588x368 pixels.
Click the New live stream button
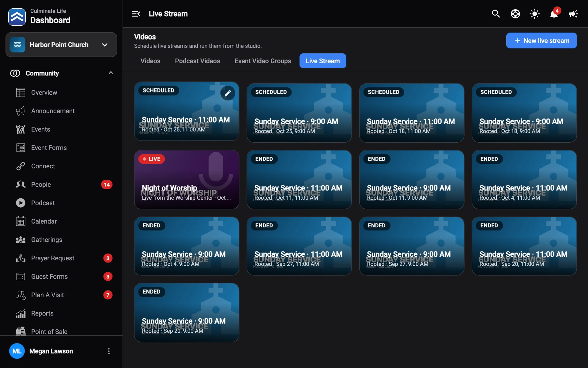pyautogui.click(x=541, y=41)
